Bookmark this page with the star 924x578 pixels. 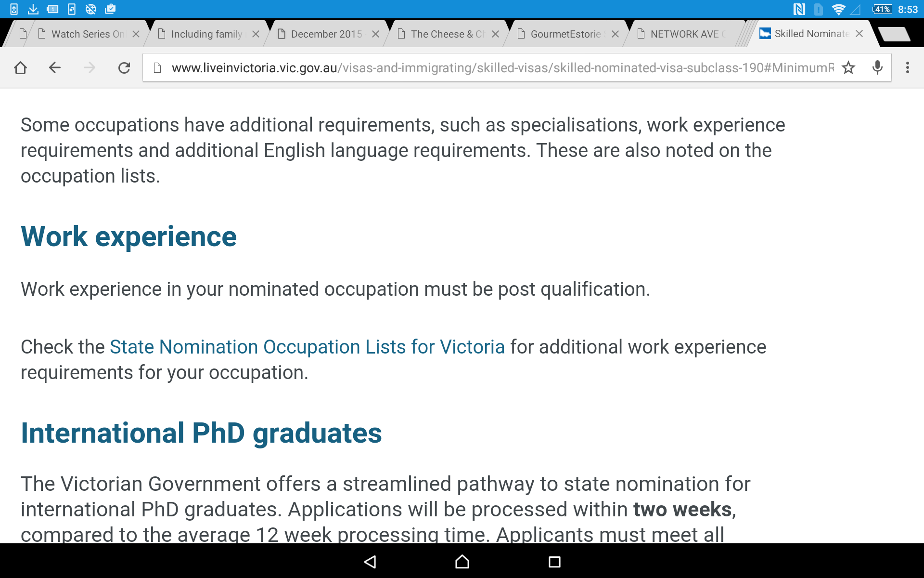[848, 68]
